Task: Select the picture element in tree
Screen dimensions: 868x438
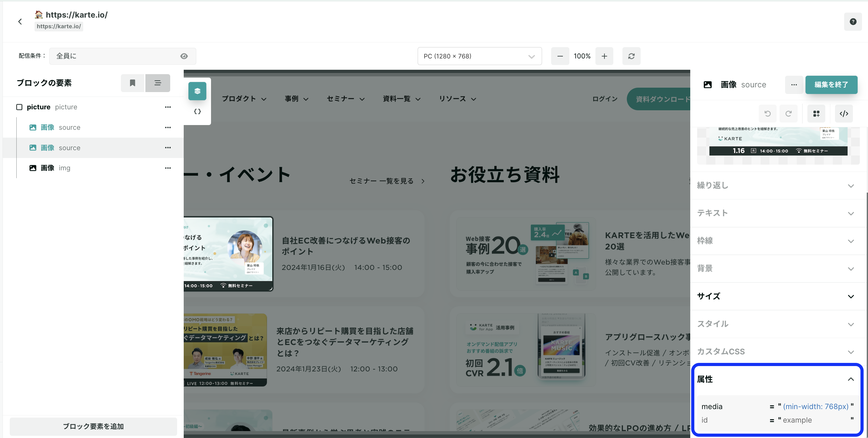Action: click(93, 107)
